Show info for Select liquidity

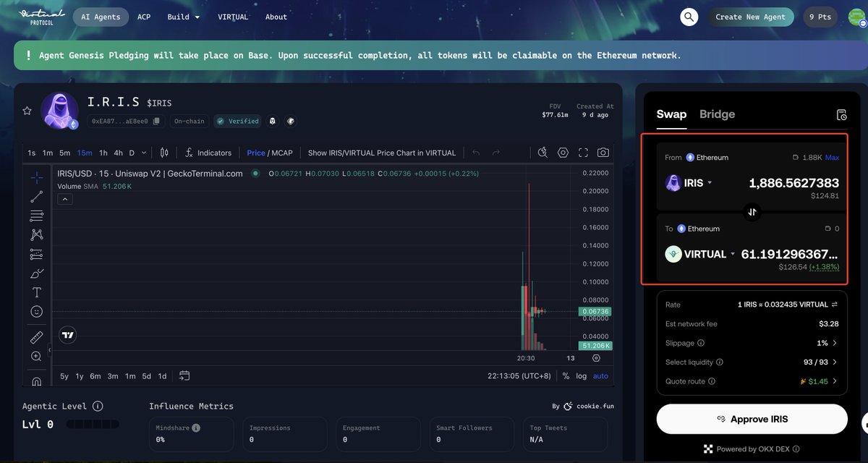(x=719, y=362)
